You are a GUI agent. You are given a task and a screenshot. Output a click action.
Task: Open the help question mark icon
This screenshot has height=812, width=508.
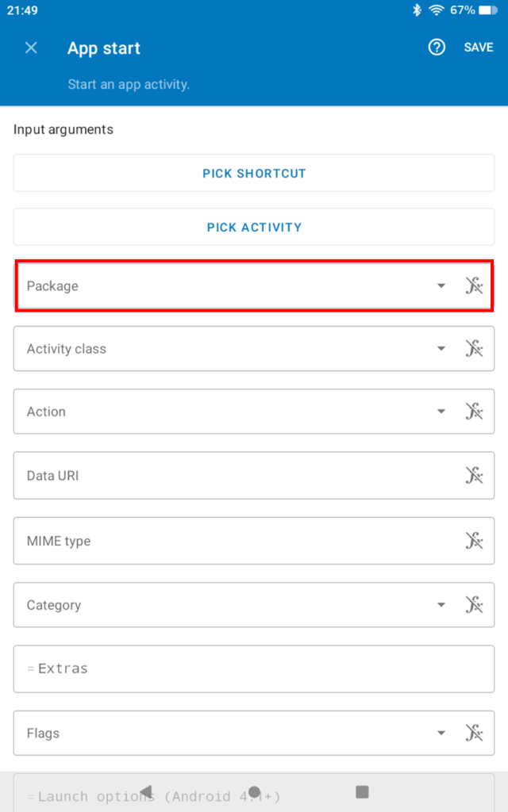coord(437,48)
